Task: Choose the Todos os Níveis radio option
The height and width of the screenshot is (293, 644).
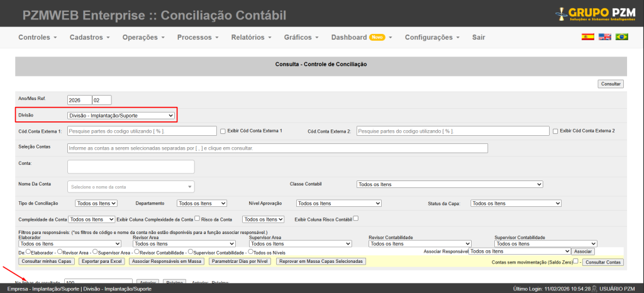Action: [x=250, y=252]
